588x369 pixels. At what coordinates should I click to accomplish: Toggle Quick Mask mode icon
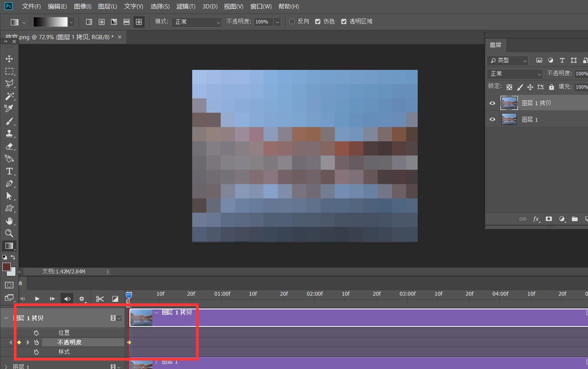[x=9, y=285]
